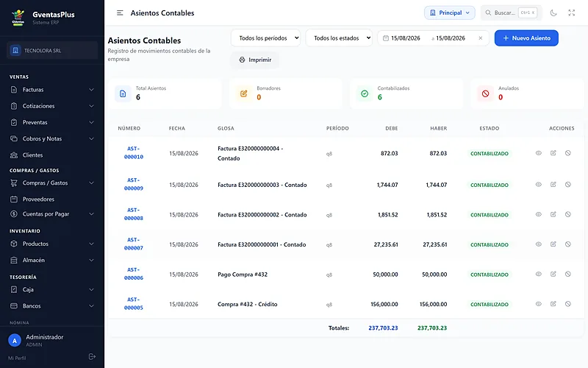Edit entry AST-000006 with pencil icon

tap(553, 274)
